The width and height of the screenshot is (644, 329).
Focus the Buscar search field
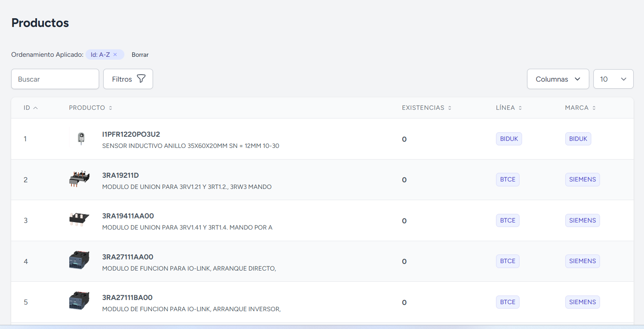click(x=55, y=79)
